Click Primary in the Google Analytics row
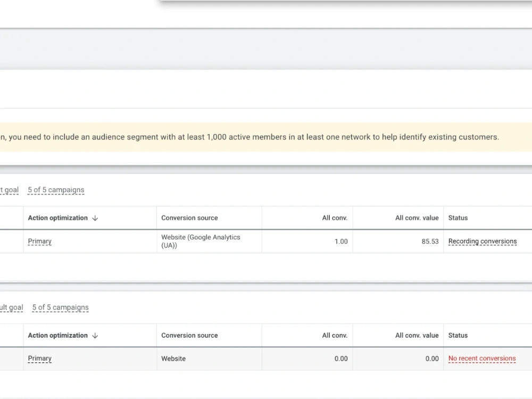The width and height of the screenshot is (532, 399). click(x=40, y=241)
